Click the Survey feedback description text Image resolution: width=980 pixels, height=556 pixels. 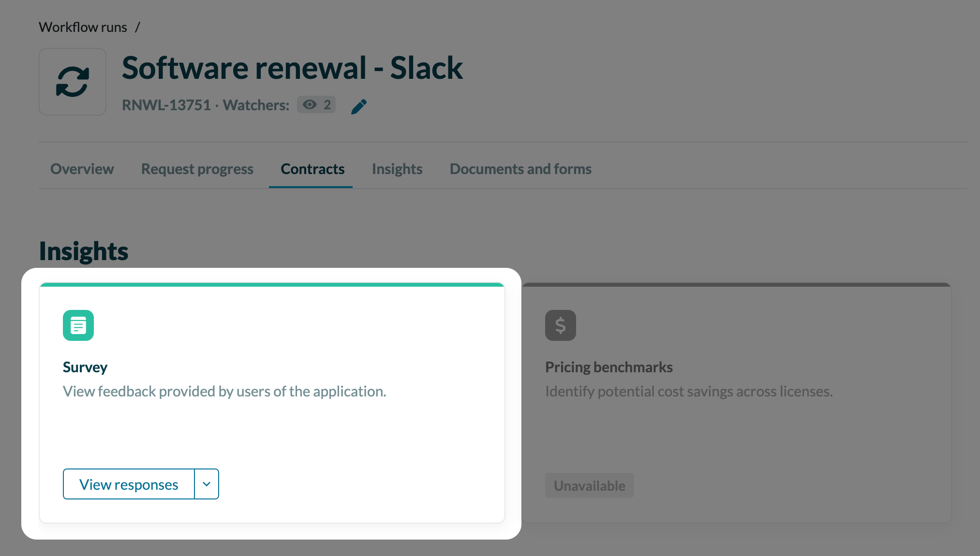point(224,391)
